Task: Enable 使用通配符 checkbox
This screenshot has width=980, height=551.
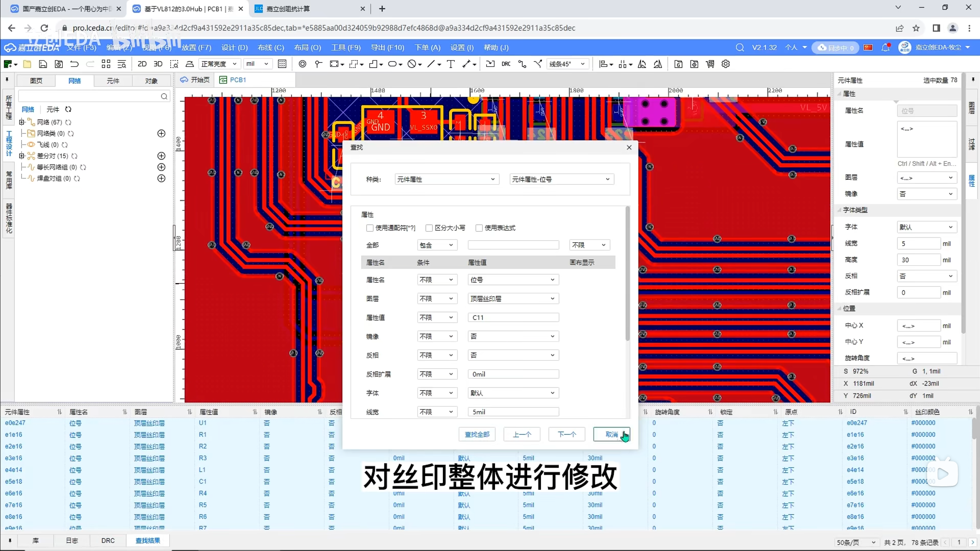Action: 369,228
